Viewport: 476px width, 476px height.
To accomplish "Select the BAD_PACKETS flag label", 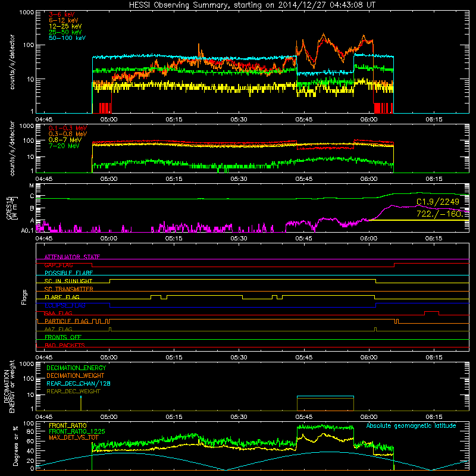I will 65,345.
